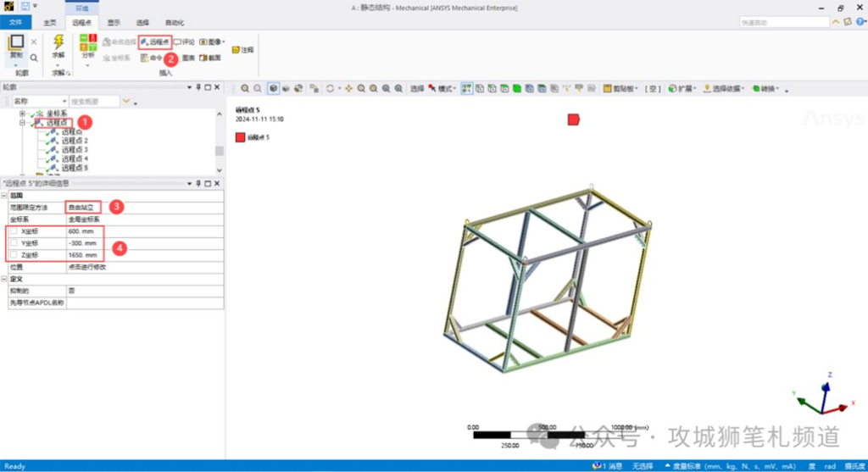Click the 远程点 insert button in ribbon
Viewport: 868px width, 472px height.
[x=155, y=42]
